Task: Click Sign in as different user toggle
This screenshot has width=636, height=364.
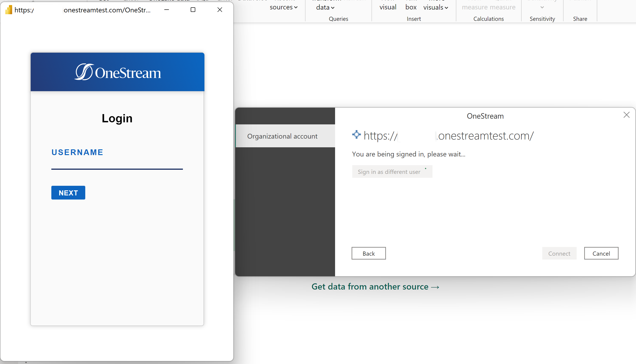Action: [391, 172]
